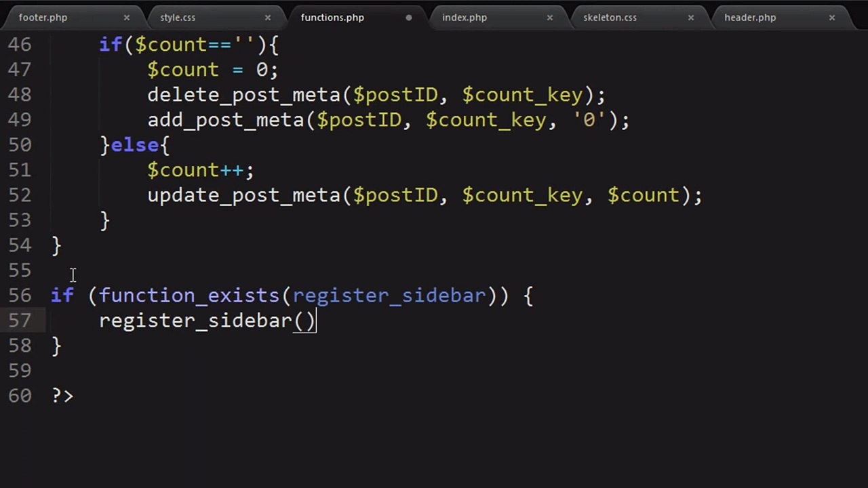Close the index.php tab

click(549, 18)
